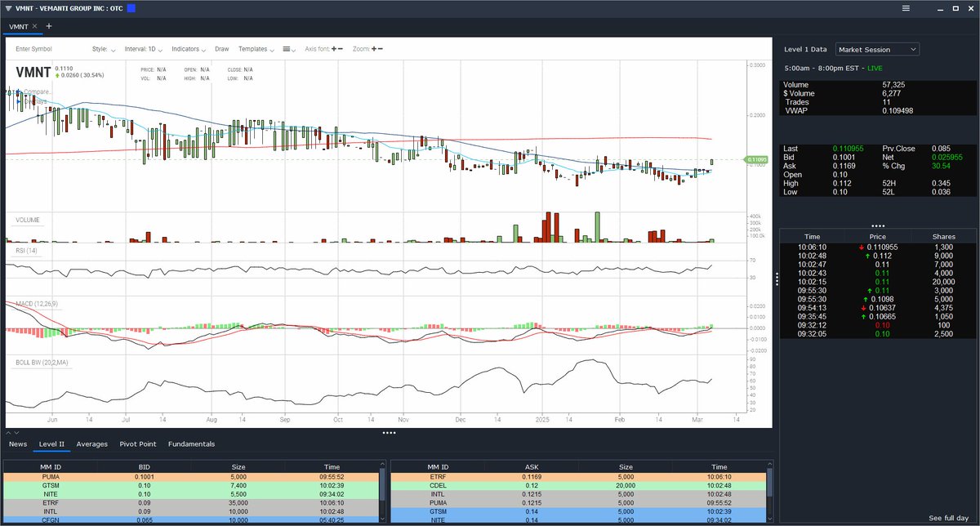
Task: Switch to the Level II tab
Action: (51, 444)
